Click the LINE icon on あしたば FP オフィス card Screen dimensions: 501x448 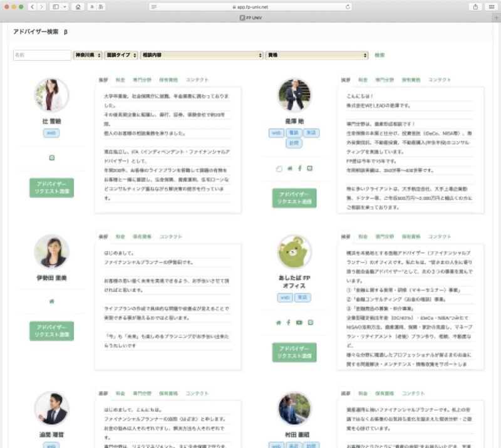pos(311,323)
